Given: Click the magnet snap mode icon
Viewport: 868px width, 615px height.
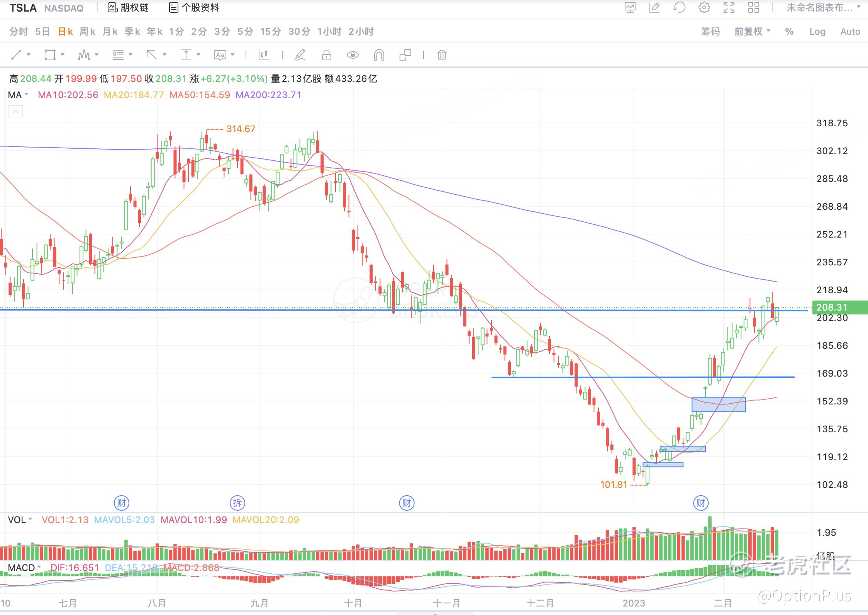Looking at the screenshot, I should (x=379, y=55).
